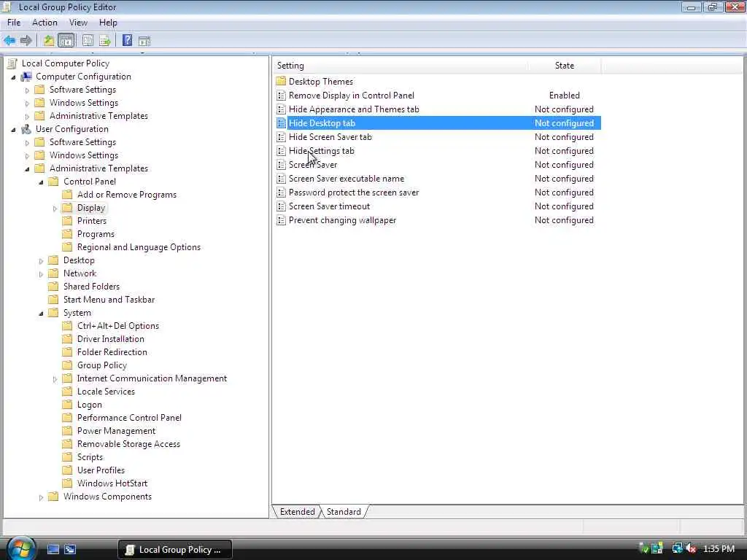Select the Hide Settings tab policy
Screen dimensions: 747x560
pos(322,151)
